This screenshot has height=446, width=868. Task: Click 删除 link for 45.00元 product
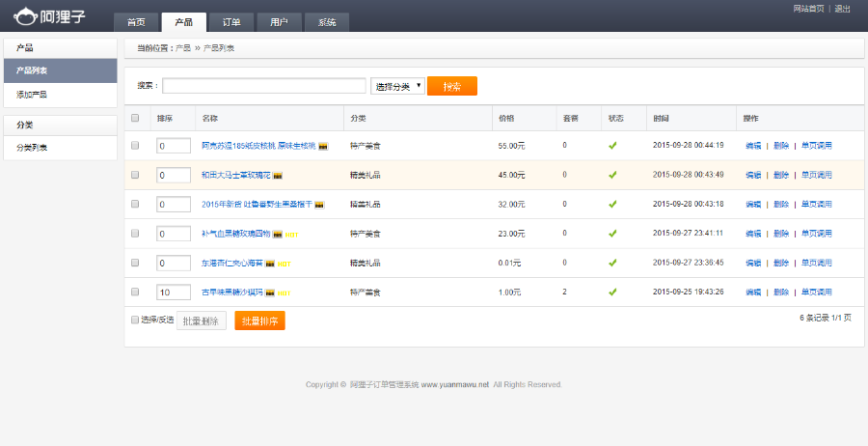pos(780,175)
